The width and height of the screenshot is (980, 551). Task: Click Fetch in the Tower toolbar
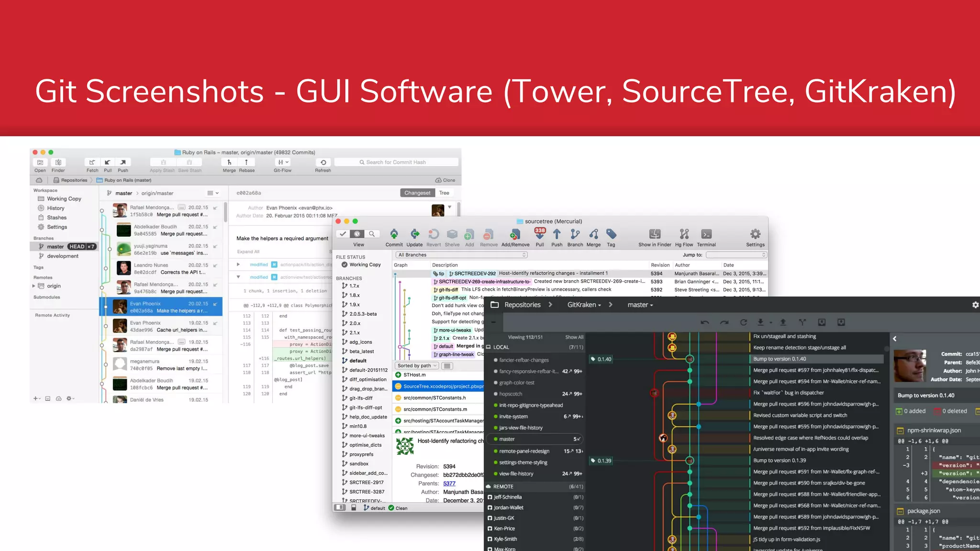(x=92, y=163)
